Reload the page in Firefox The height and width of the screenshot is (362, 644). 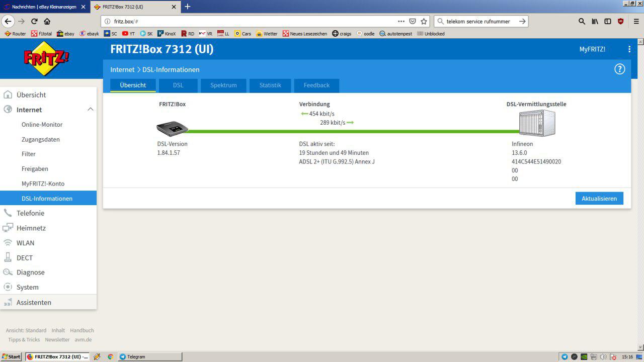click(x=34, y=21)
